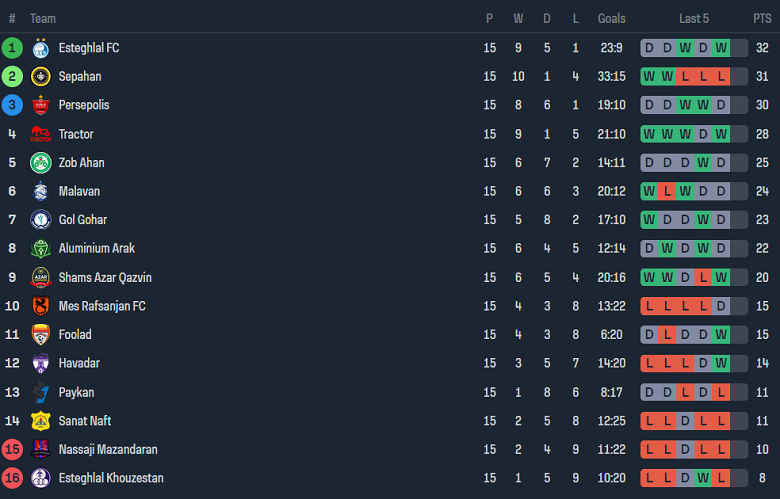Click the Shams Azar Qazvin team name
Viewport: 780px width, 499px height.
(105, 277)
